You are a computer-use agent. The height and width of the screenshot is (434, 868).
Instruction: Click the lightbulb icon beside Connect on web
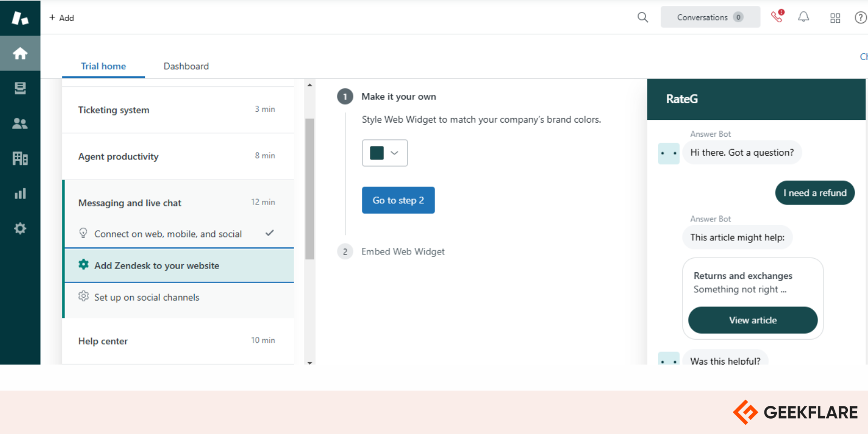click(83, 233)
